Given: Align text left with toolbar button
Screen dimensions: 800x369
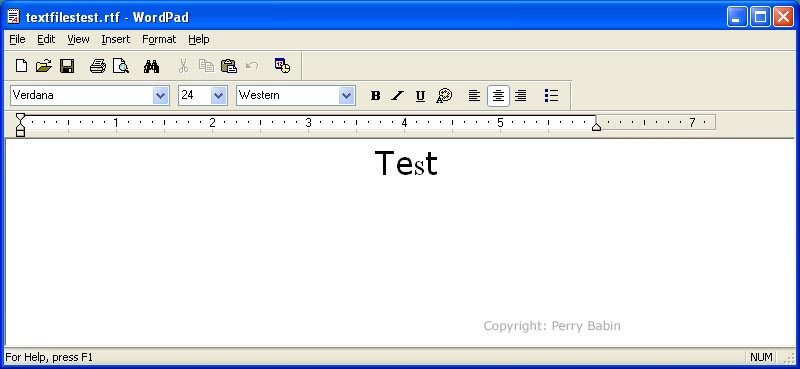Looking at the screenshot, I should (474, 95).
